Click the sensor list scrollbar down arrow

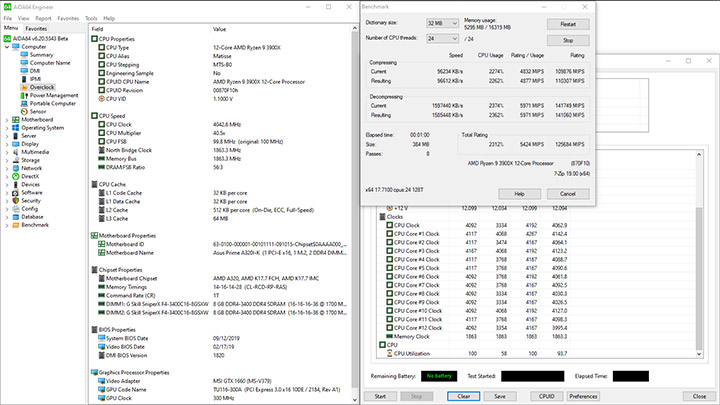699,354
